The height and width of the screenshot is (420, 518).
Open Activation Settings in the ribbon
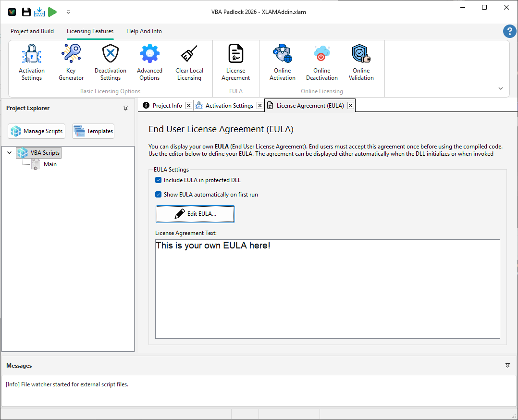[31, 62]
